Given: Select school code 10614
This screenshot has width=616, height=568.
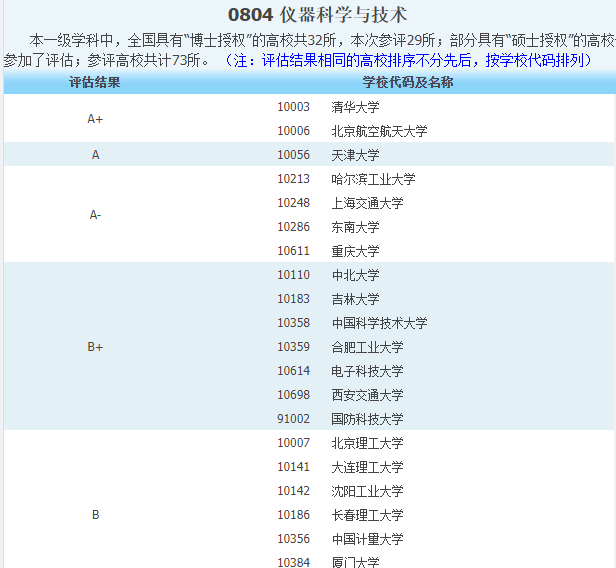Looking at the screenshot, I should [x=293, y=370].
